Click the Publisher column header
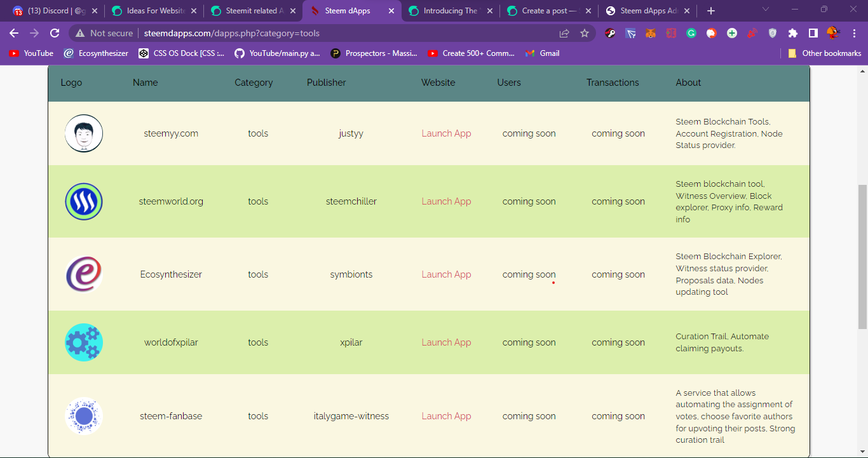 [327, 83]
